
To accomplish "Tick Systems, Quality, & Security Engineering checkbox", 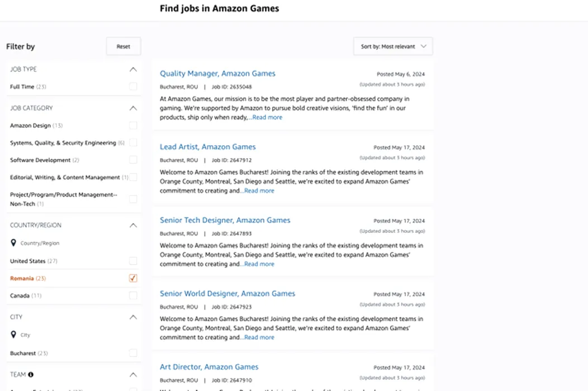I will (x=133, y=143).
